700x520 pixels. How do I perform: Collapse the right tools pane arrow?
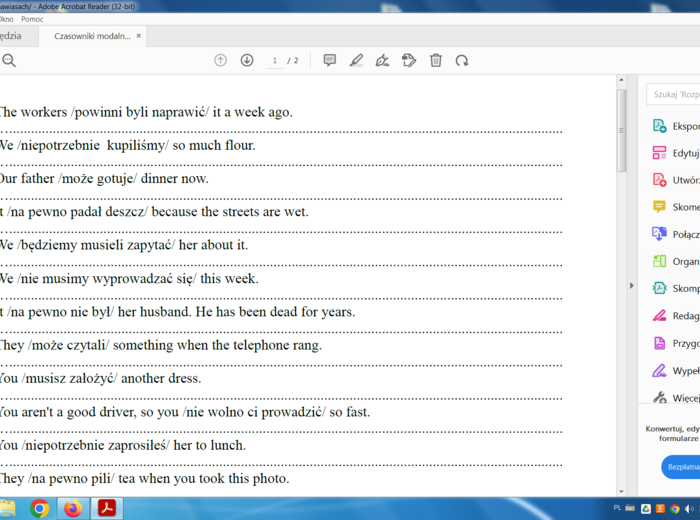pos(631,286)
